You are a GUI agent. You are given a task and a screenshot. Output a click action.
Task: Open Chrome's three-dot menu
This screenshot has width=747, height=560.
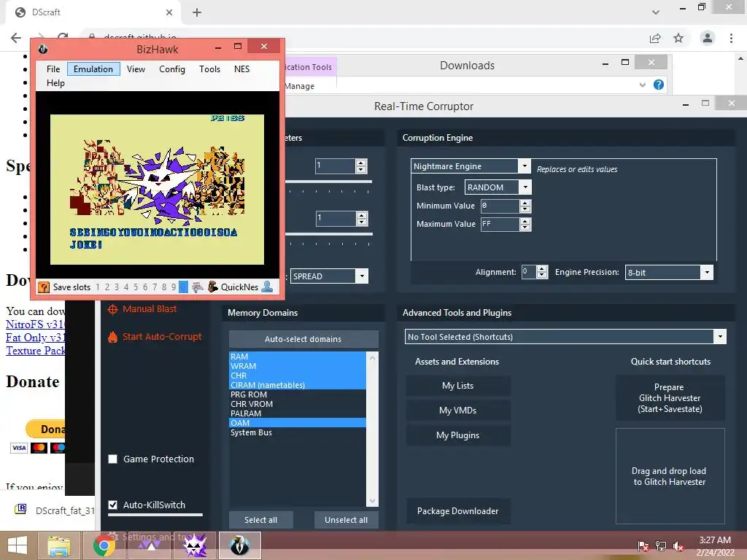(731, 38)
